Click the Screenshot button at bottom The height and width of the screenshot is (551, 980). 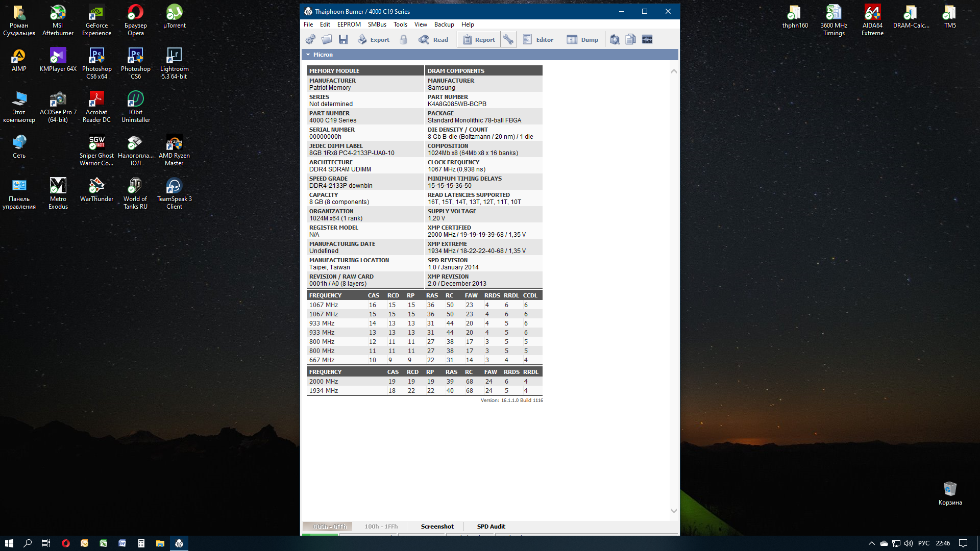pos(437,527)
